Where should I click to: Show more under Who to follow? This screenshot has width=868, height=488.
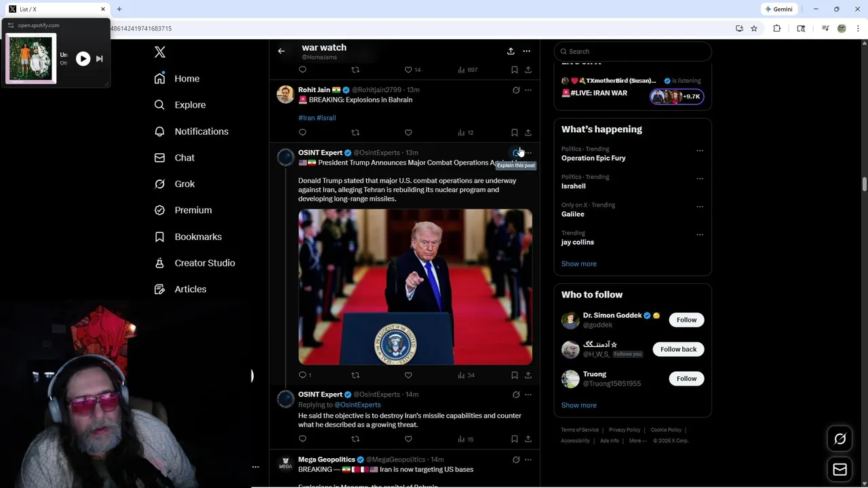coord(579,405)
